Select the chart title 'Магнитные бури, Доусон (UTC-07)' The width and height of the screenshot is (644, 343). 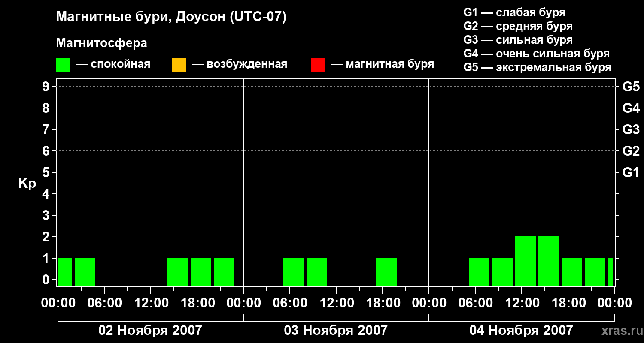[171, 17]
